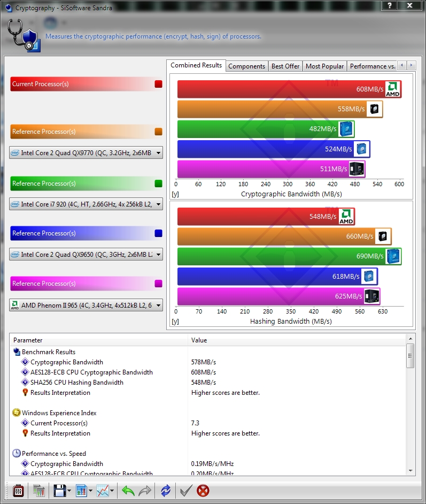
Task: Select the Windows Experience Index row
Action: 208,413
